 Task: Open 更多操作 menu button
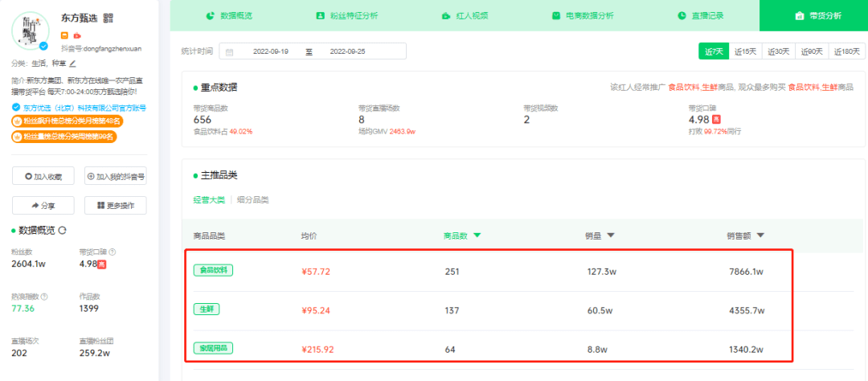[x=116, y=206]
